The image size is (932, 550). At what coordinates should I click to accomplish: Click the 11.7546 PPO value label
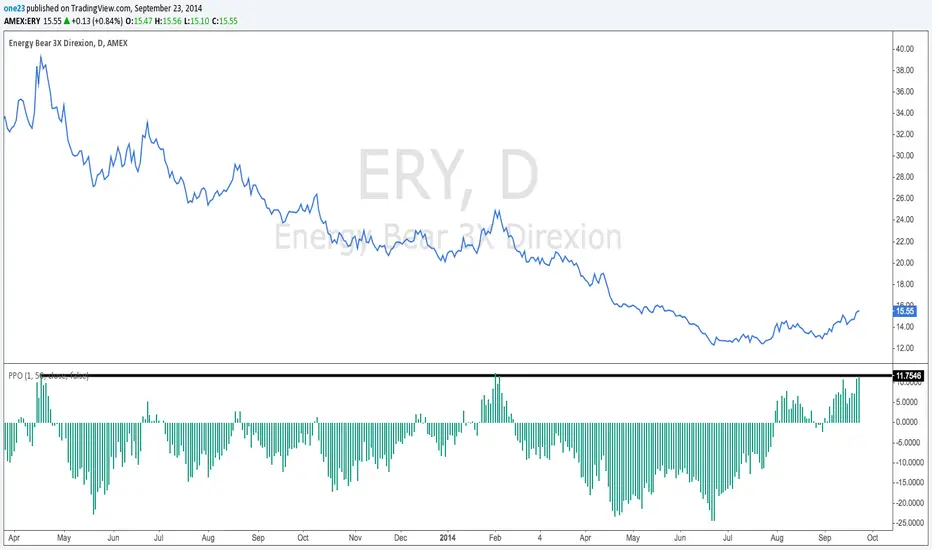pos(908,376)
